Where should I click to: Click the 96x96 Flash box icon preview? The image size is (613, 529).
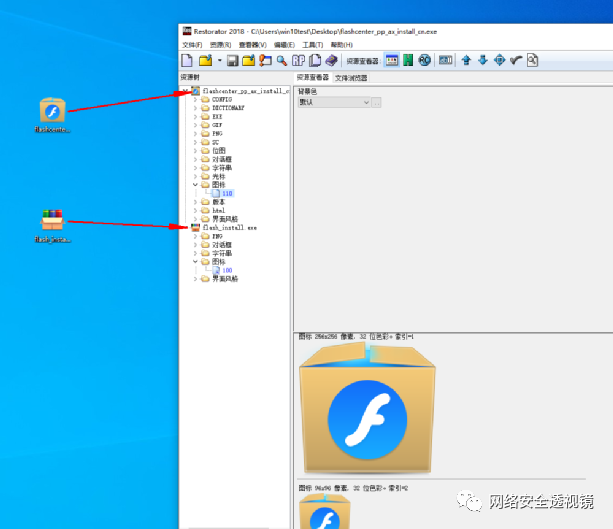[324, 511]
